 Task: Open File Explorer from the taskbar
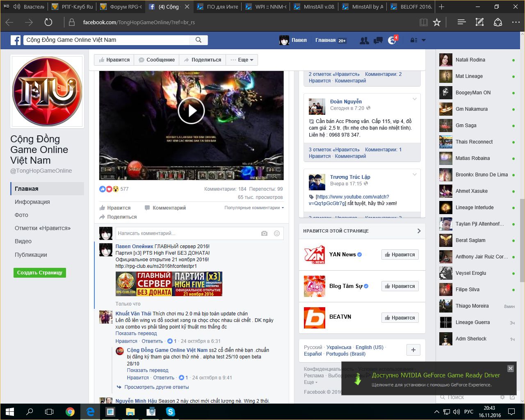tap(130, 412)
